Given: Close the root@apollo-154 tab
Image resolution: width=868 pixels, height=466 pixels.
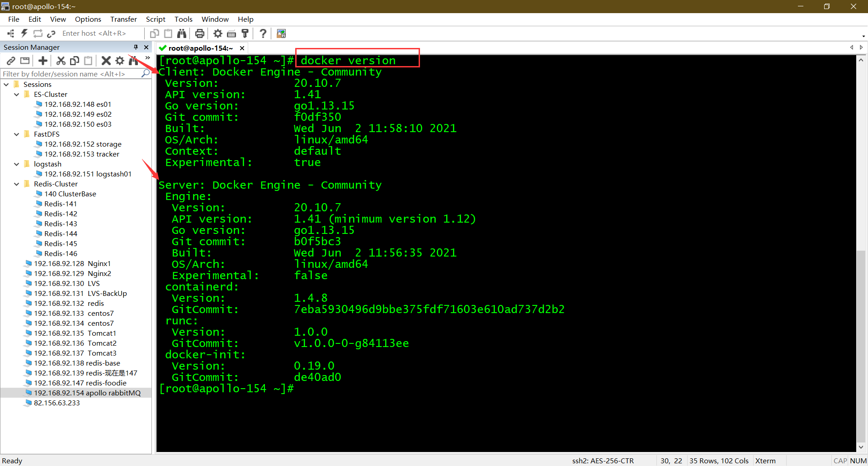Looking at the screenshot, I should click(242, 48).
